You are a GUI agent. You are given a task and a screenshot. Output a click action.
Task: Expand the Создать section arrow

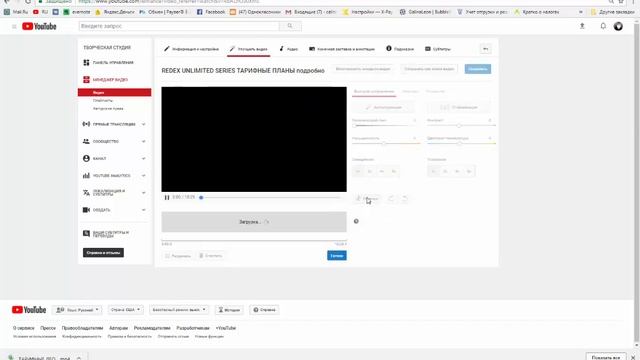coord(144,210)
